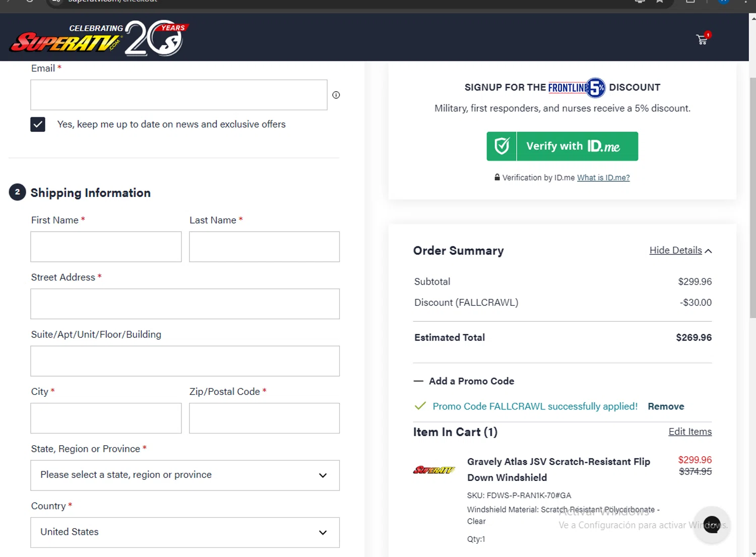Collapse the Add a Promo Code section
The height and width of the screenshot is (557, 756).
click(x=464, y=381)
